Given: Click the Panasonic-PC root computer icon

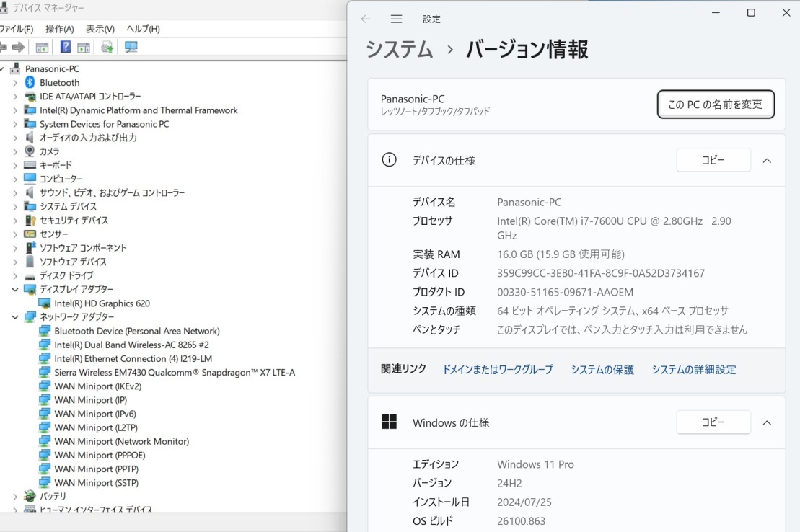Looking at the screenshot, I should click(x=15, y=68).
